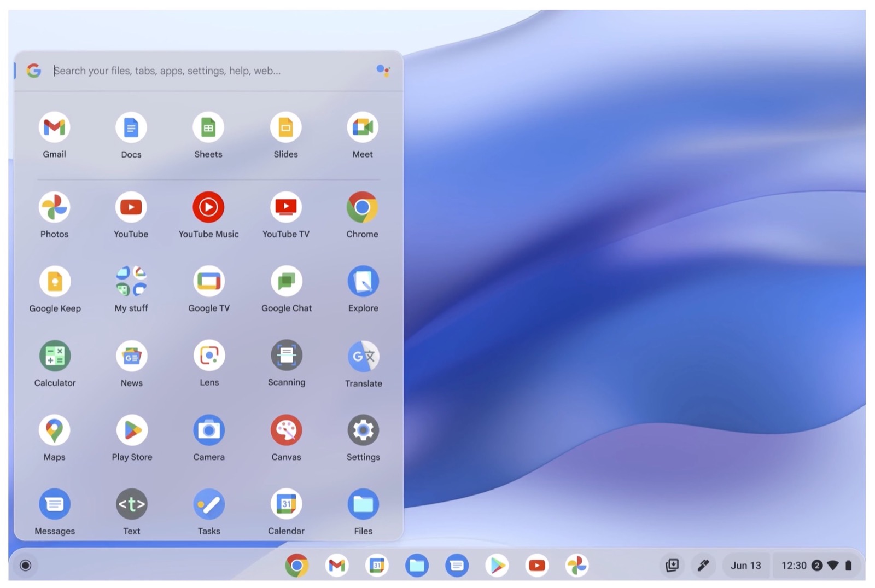This screenshot has height=588, width=875.
Task: Launch the News app
Action: point(132,356)
